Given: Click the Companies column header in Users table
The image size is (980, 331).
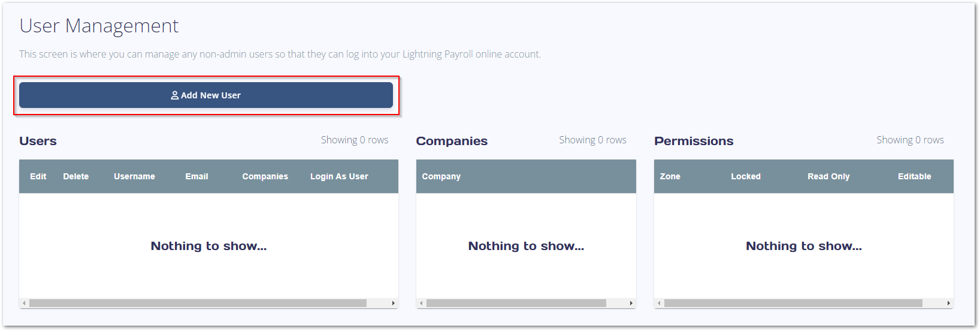Looking at the screenshot, I should [x=265, y=176].
